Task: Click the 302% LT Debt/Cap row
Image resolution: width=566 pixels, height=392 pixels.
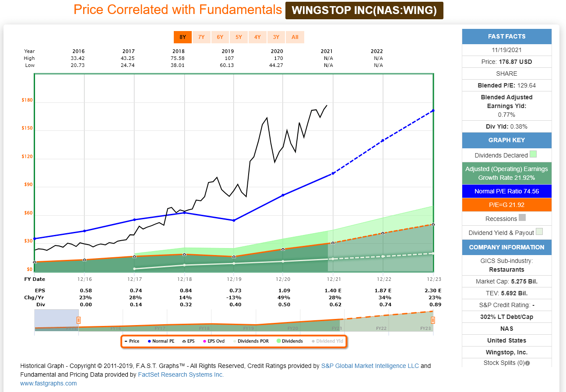Action: 506,317
